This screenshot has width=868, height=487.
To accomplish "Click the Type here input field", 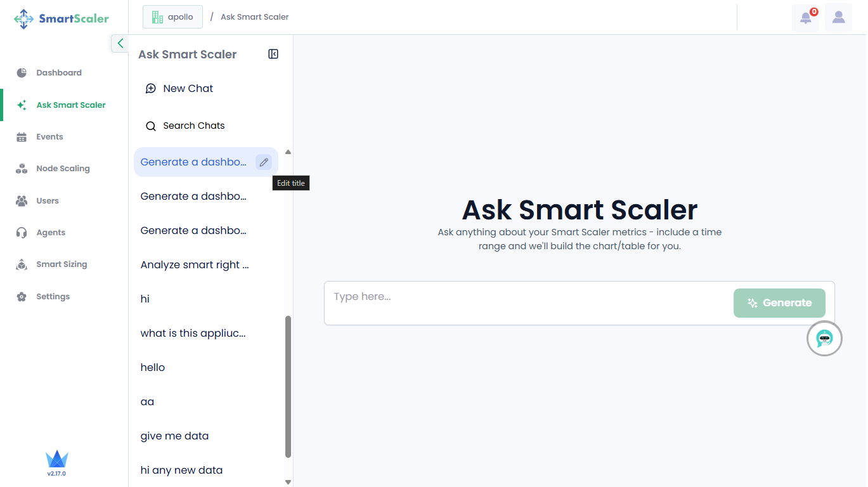I will 526,297.
